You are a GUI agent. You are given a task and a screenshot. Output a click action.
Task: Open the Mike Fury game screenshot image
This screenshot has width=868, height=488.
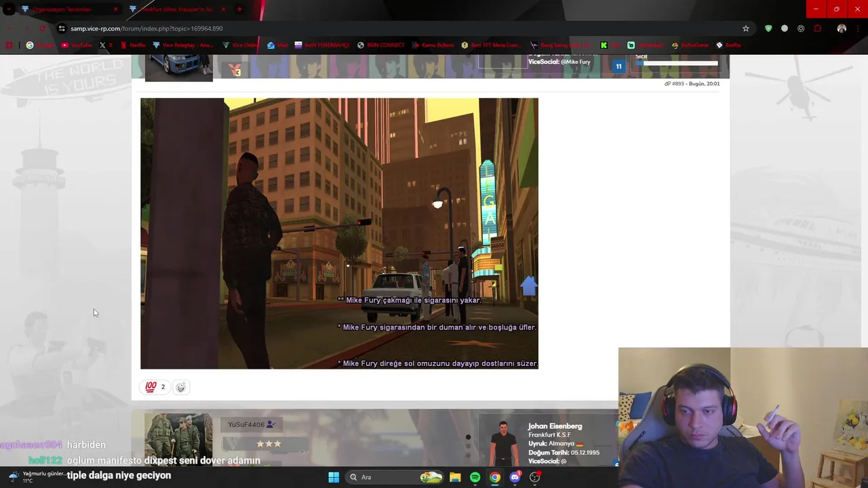tap(339, 233)
